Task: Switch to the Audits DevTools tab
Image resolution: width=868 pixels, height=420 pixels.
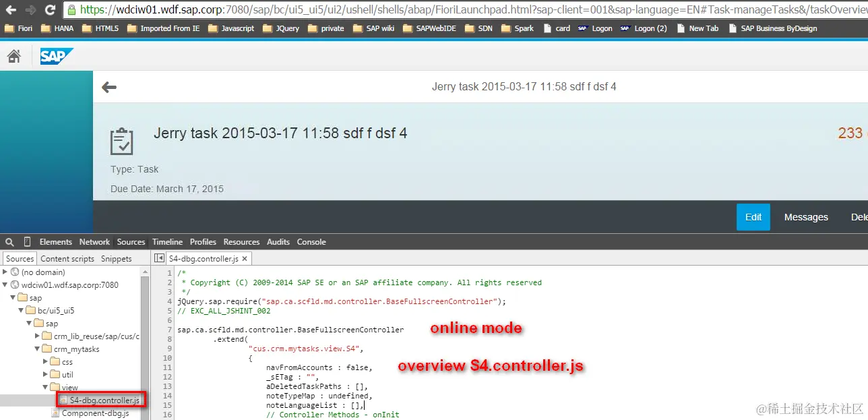Action: (x=278, y=242)
